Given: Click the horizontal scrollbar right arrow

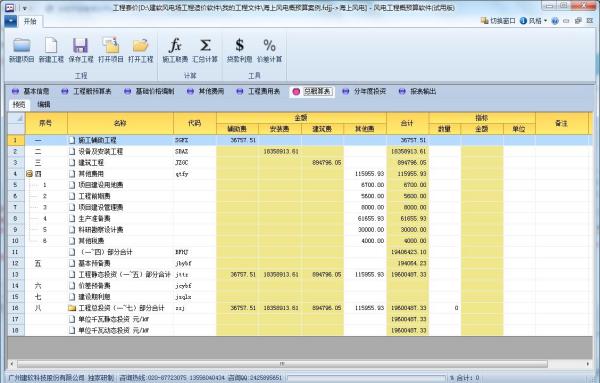Looking at the screenshot, I should click(x=588, y=364).
